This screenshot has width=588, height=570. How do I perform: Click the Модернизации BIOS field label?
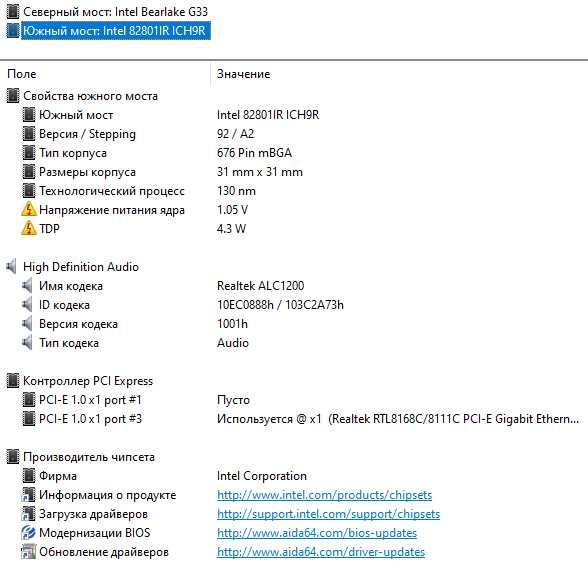click(94, 533)
